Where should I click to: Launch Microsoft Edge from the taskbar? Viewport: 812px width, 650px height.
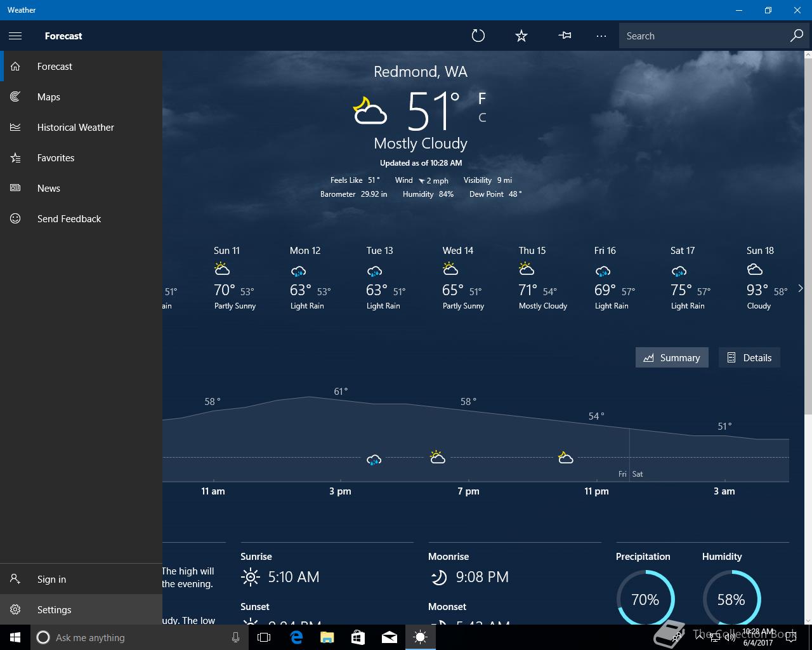pyautogui.click(x=296, y=637)
